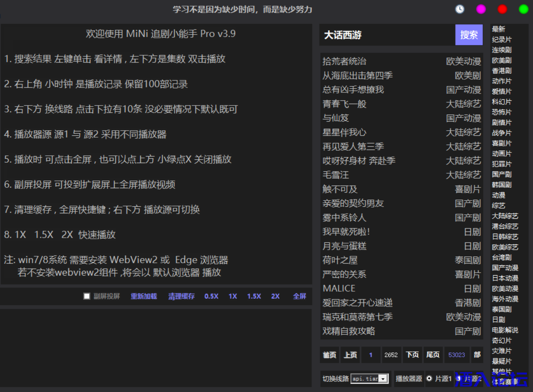Click the green dot to close playback
533x392 pixels.
click(524, 9)
